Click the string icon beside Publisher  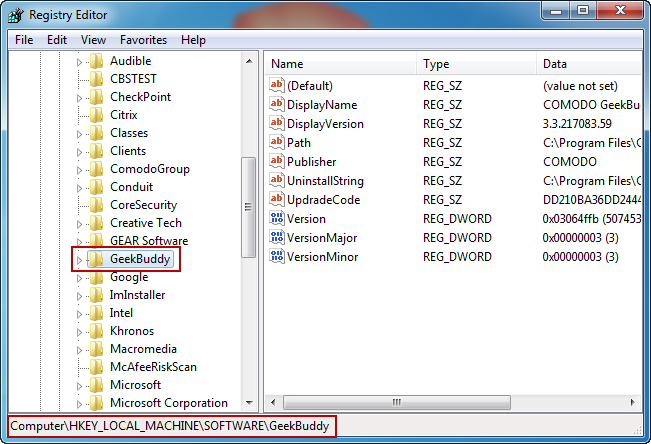tap(277, 162)
